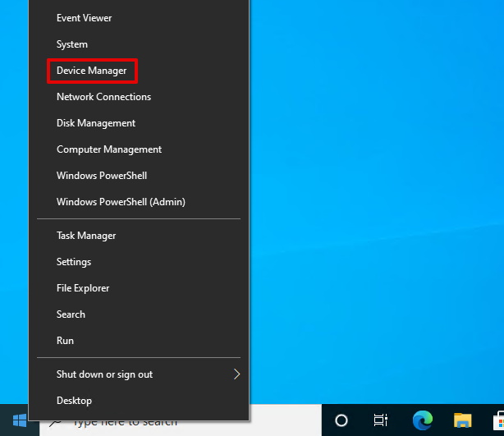Open File Explorer menu entry
This screenshot has width=504, height=436.
(x=139, y=288)
